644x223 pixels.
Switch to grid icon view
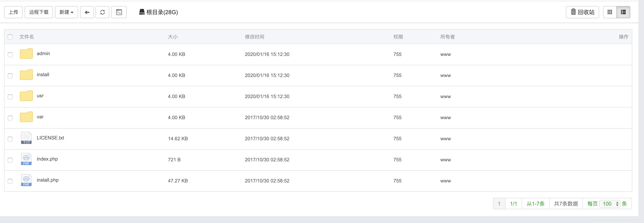point(610,12)
